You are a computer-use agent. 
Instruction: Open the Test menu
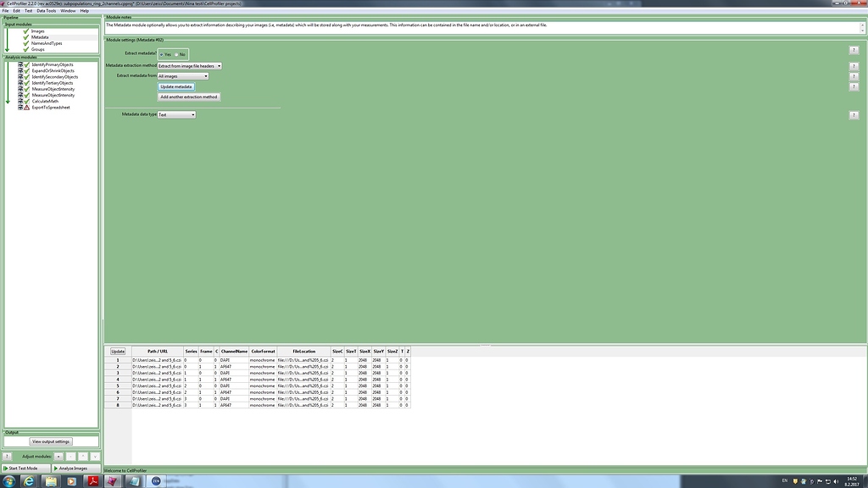coord(29,11)
